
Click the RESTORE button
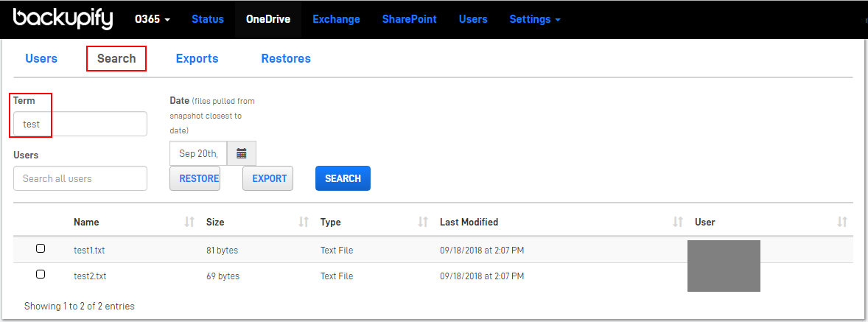(x=195, y=178)
